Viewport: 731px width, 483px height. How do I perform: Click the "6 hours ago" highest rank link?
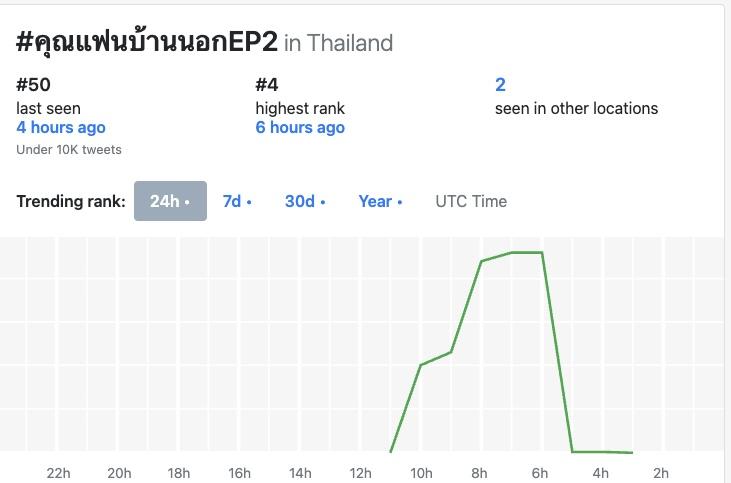coord(300,127)
